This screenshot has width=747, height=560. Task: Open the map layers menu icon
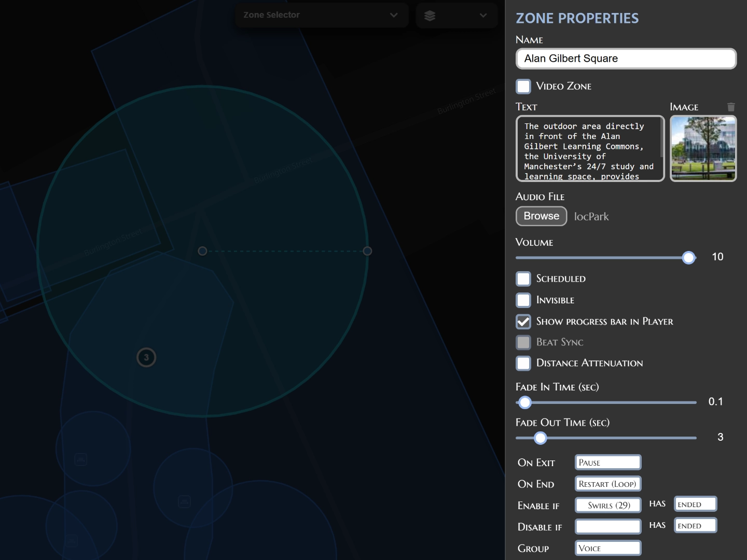430,16
